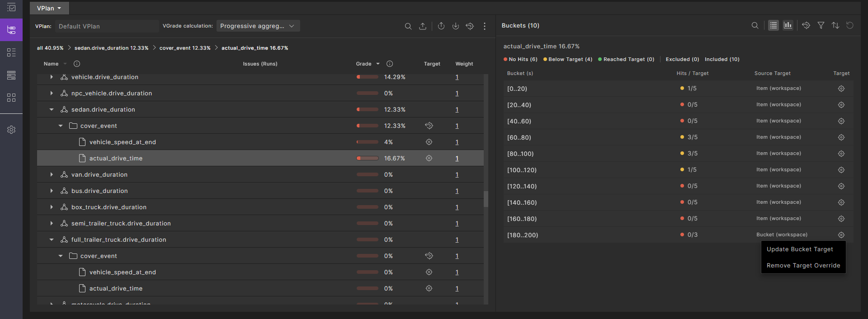
Task: Collapse the sedan.drive_duration tree node
Action: 52,109
